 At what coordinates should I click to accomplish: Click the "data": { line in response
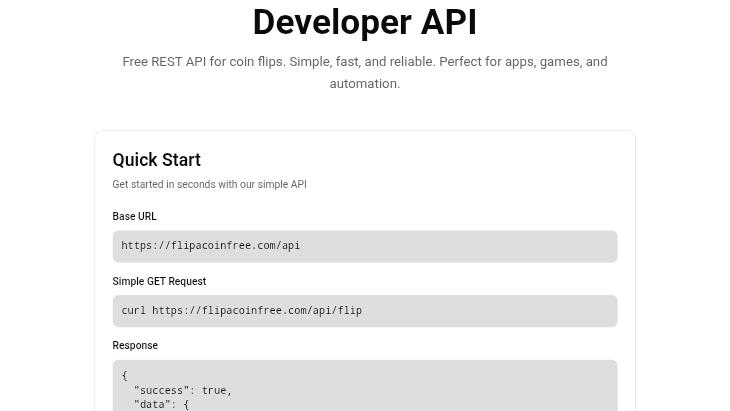coord(161,404)
